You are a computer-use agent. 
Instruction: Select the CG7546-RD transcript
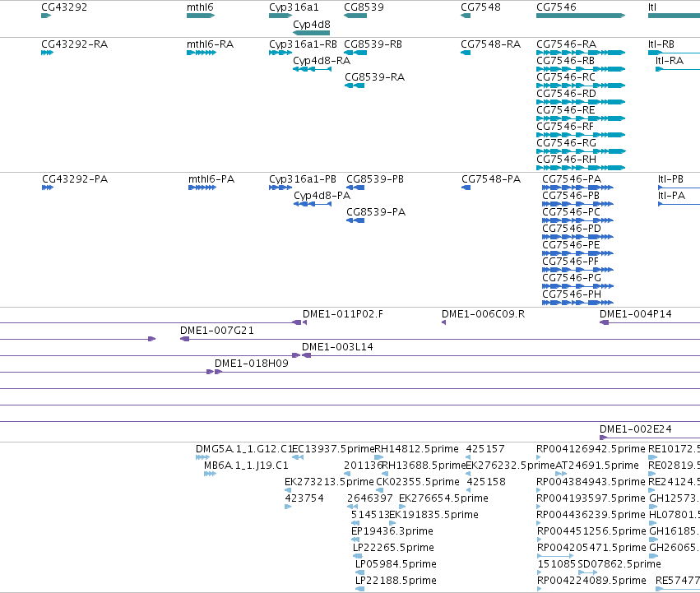click(x=581, y=102)
